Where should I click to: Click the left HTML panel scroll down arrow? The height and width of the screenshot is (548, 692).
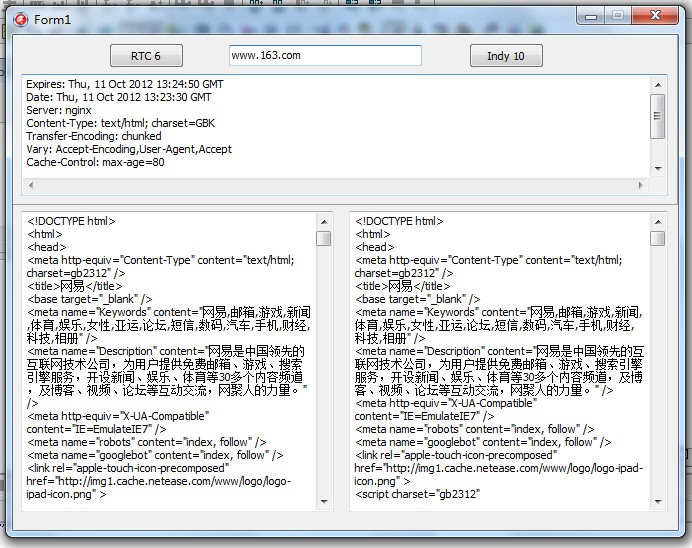tap(324, 501)
